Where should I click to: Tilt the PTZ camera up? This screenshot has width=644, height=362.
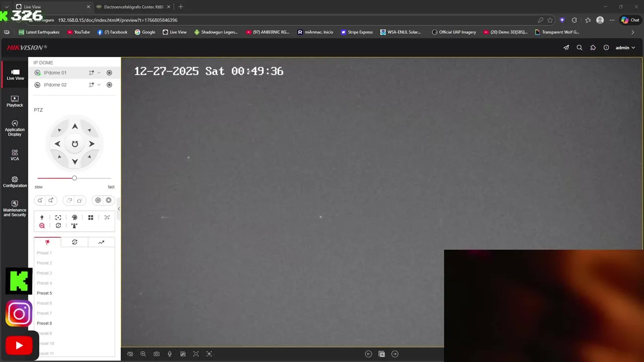(74, 127)
